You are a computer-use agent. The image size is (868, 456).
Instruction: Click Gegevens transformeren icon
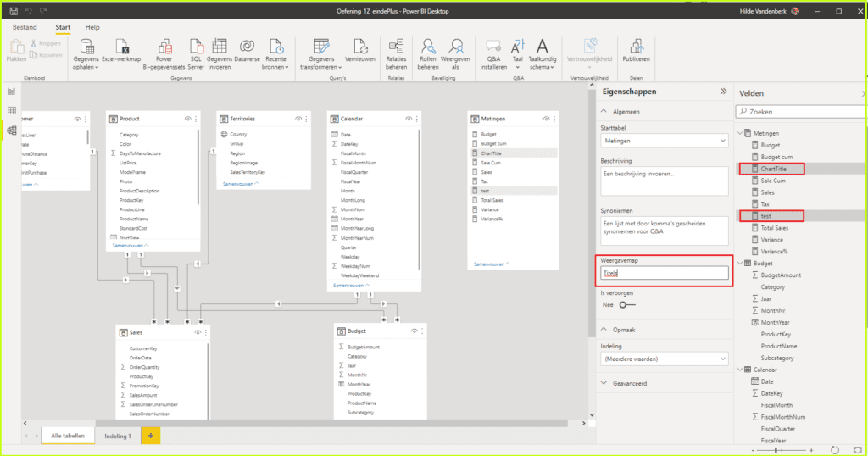tap(321, 54)
